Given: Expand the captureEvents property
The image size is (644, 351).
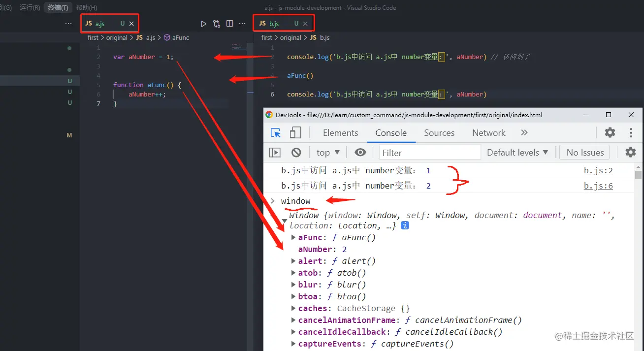Looking at the screenshot, I should pos(293,344).
